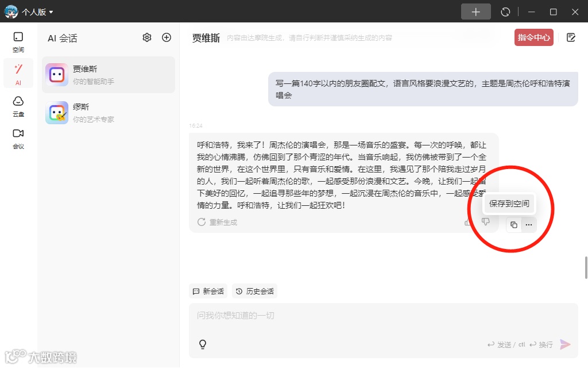
Task: Click the user prompt message bubble
Action: pyautogui.click(x=423, y=89)
